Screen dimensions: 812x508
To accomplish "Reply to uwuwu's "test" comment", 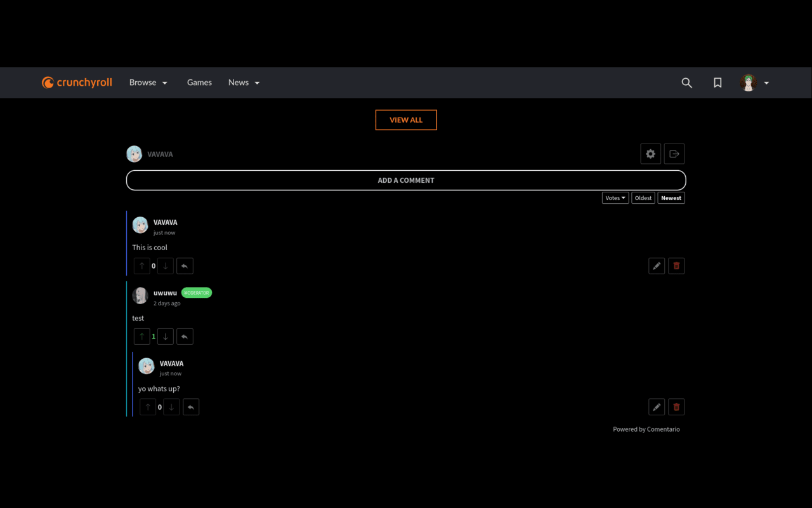I will tap(185, 337).
